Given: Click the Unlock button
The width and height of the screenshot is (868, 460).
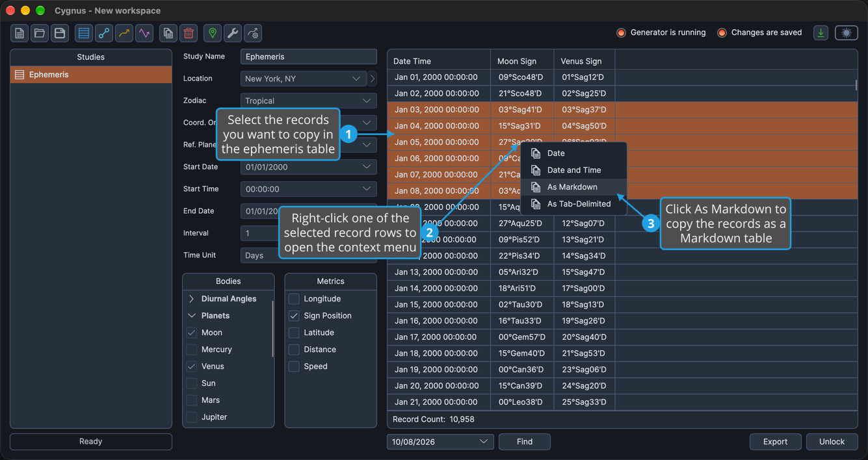Looking at the screenshot, I should (x=832, y=442).
